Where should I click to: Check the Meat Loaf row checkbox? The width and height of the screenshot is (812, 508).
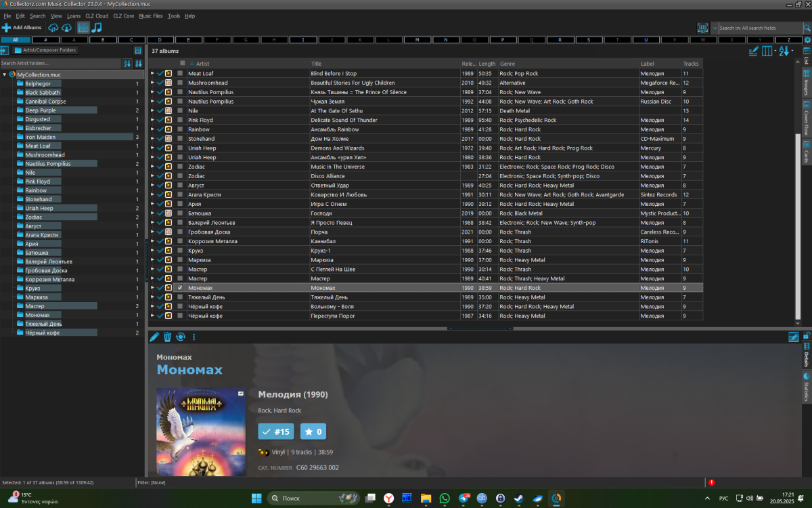pos(181,73)
